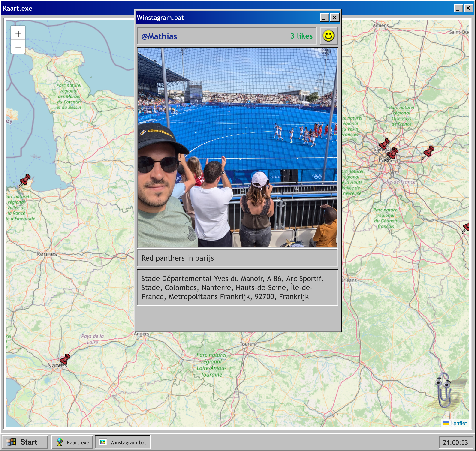Click the pushpin on the Brittany coast
Screen dimensions: 476x451
(x=25, y=180)
